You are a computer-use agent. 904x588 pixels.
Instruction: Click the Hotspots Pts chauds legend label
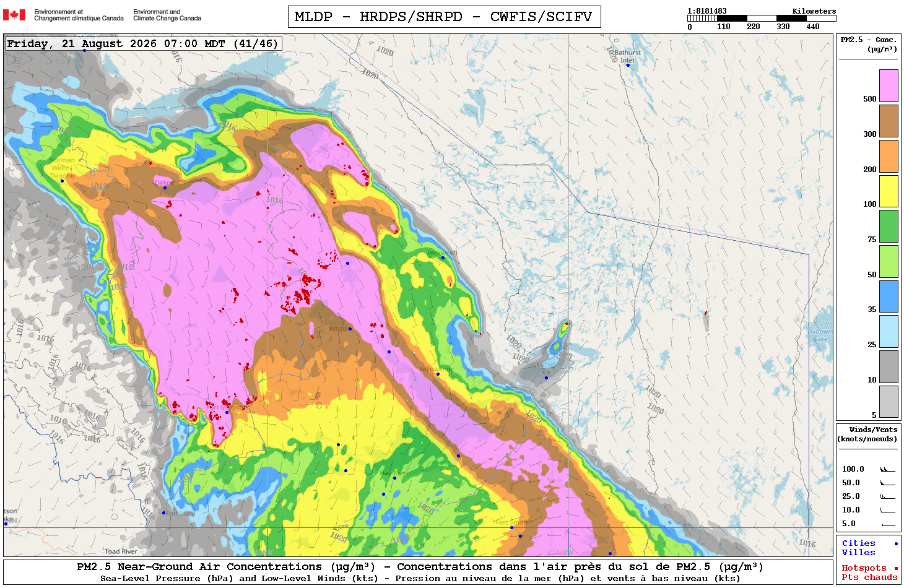(869, 573)
